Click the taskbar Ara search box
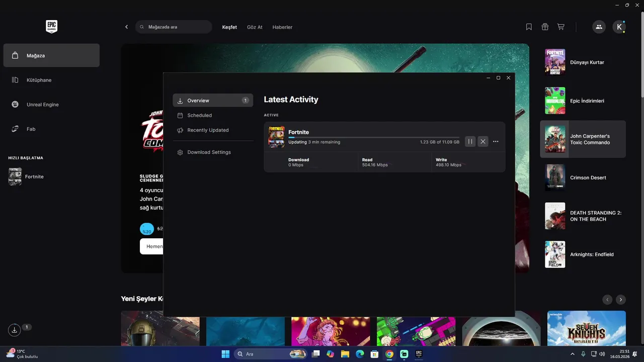The image size is (644, 362). (271, 354)
